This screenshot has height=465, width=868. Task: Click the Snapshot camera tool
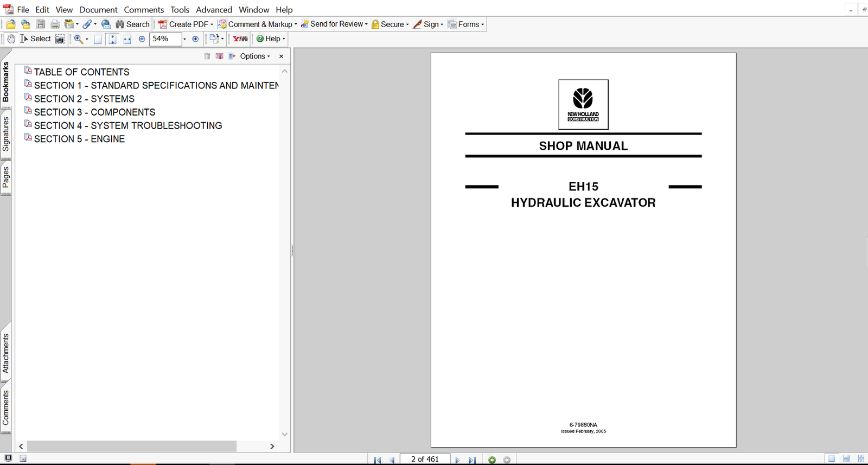point(60,39)
